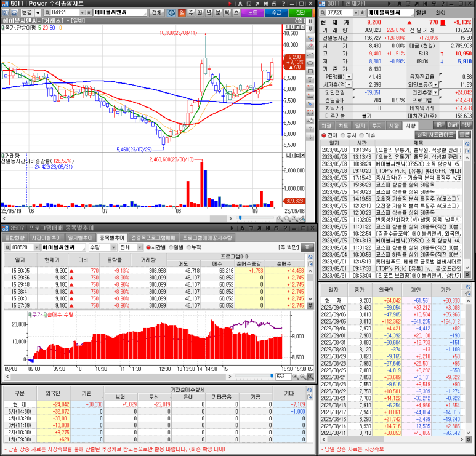Image resolution: width=476 pixels, height=456 pixels.
Task: Toggle the 주 weekly period button
Action: [191, 12]
